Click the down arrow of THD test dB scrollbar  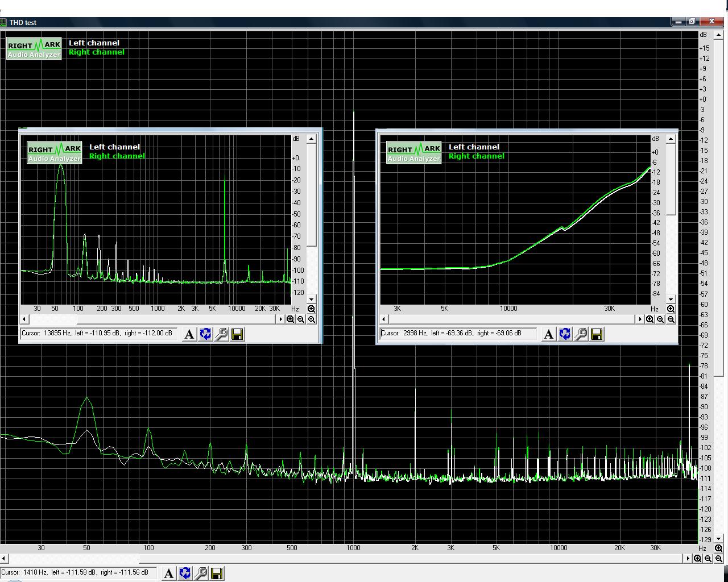pyautogui.click(x=719, y=539)
